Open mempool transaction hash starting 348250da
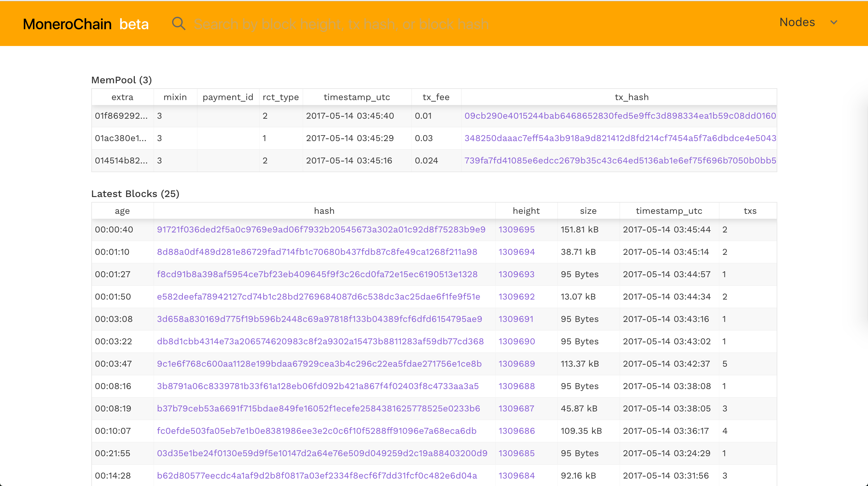The height and width of the screenshot is (486, 868). (x=620, y=138)
